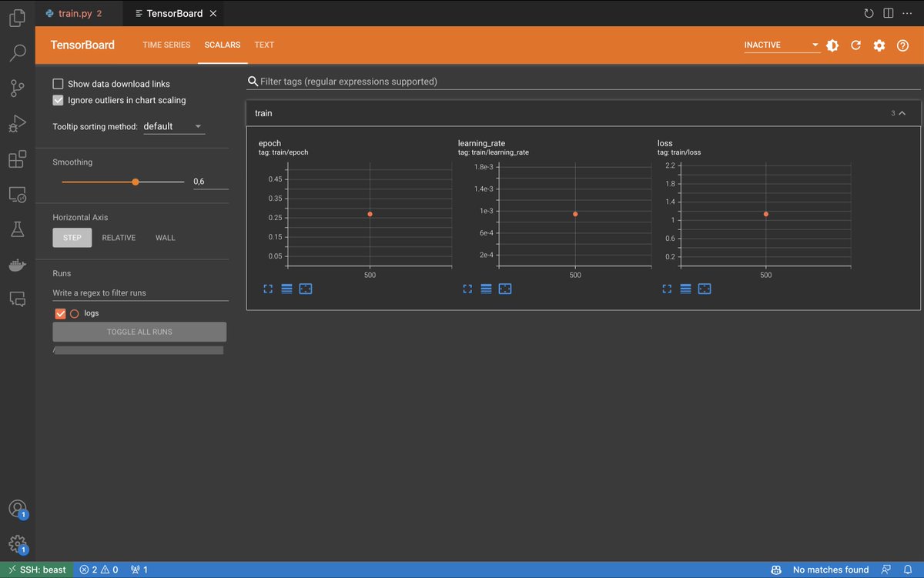Open TensorBoard settings gear icon
This screenshot has width=924, height=578.
879,45
